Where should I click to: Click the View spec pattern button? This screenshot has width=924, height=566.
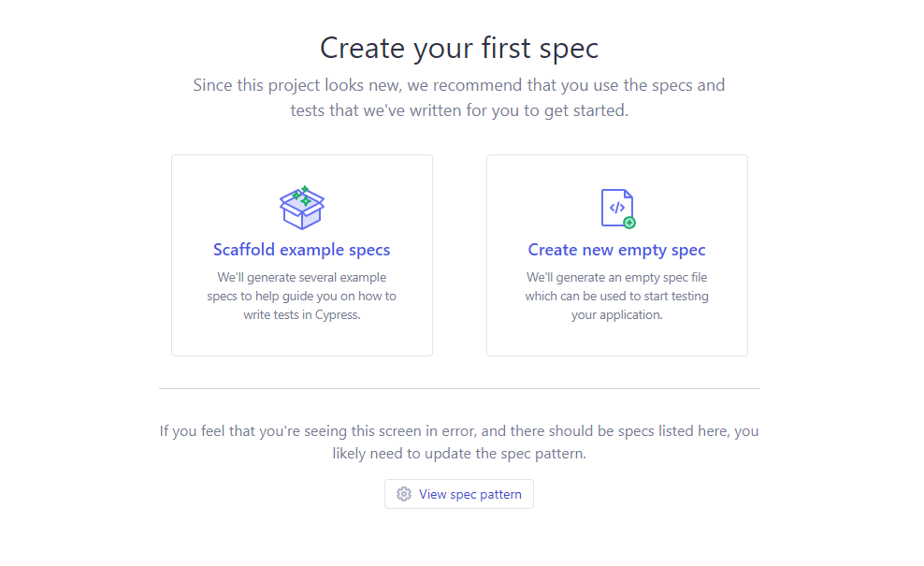click(459, 494)
